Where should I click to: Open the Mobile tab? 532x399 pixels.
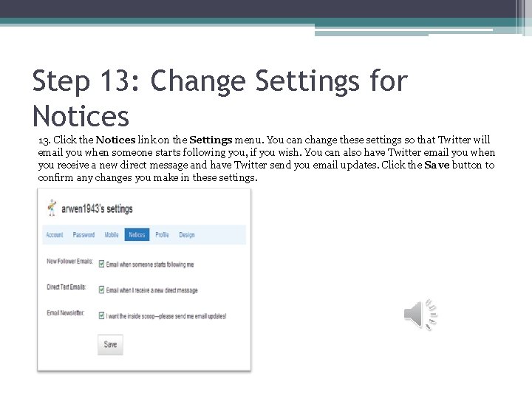tap(112, 235)
